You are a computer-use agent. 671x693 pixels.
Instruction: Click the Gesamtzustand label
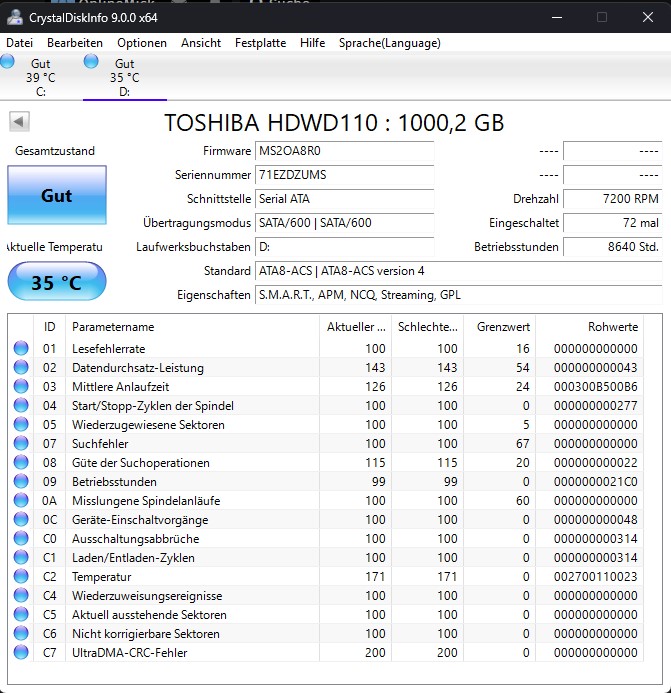pos(55,151)
